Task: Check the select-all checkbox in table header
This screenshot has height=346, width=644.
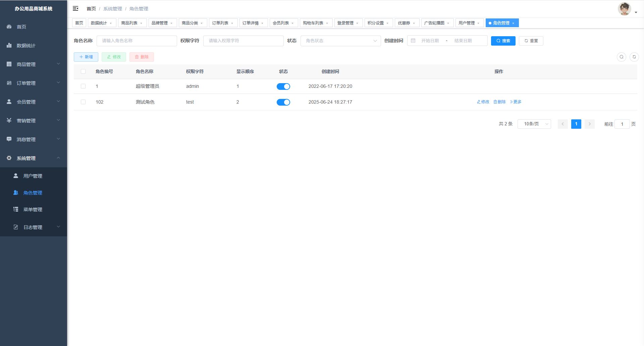Action: tap(83, 71)
